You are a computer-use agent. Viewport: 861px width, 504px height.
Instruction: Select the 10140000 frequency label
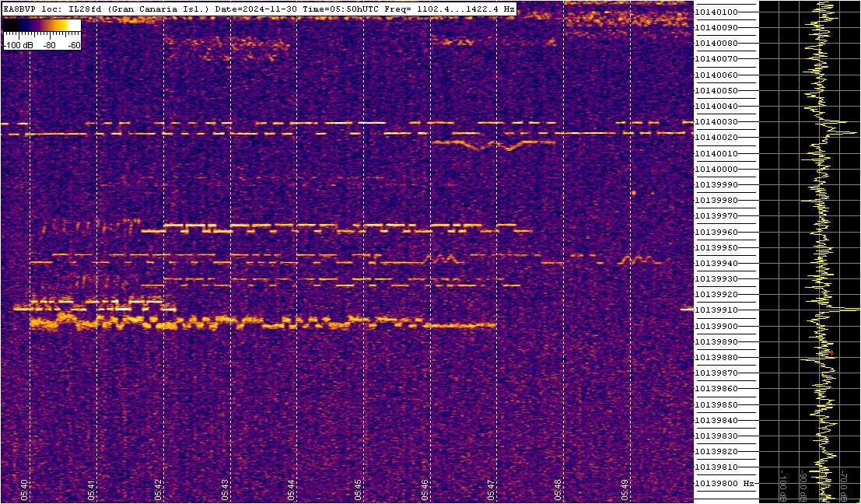[716, 169]
